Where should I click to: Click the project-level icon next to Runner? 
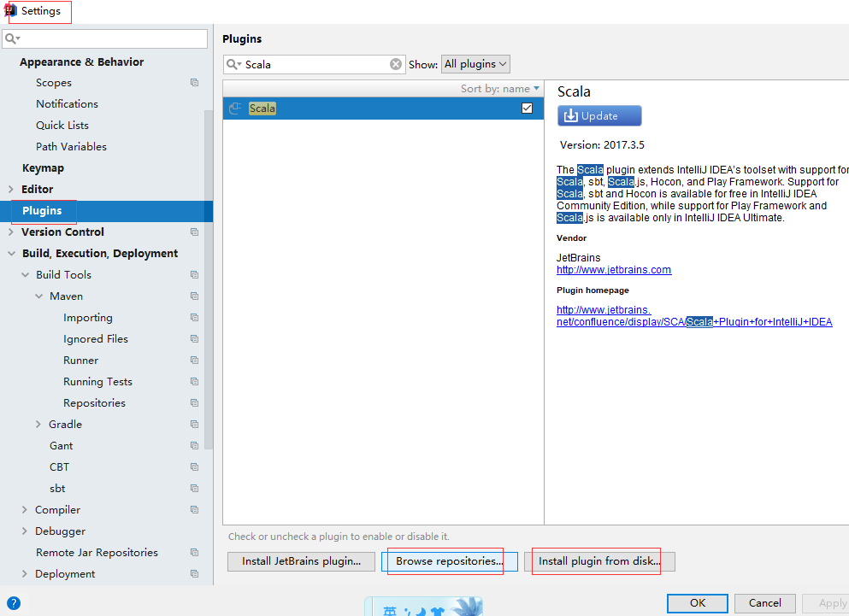pos(194,361)
